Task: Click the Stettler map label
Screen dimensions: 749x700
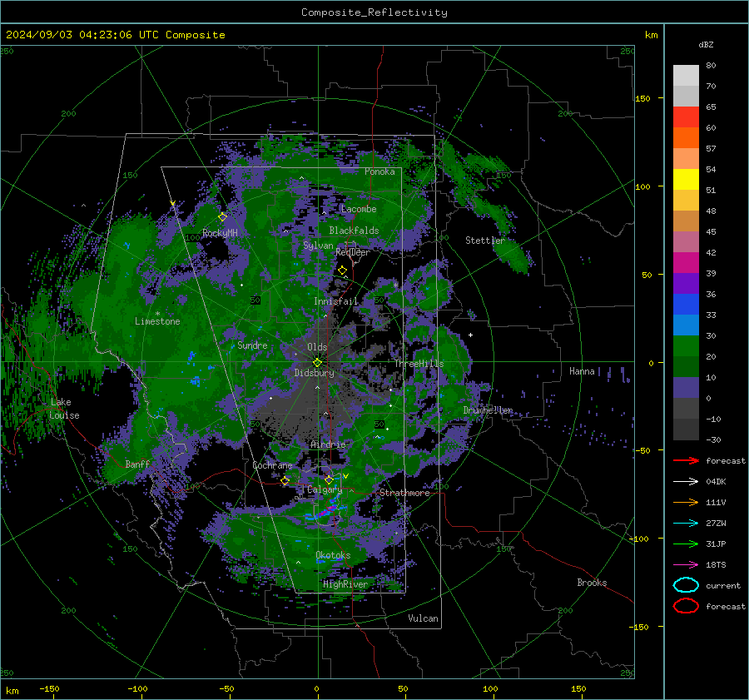Action: click(485, 241)
